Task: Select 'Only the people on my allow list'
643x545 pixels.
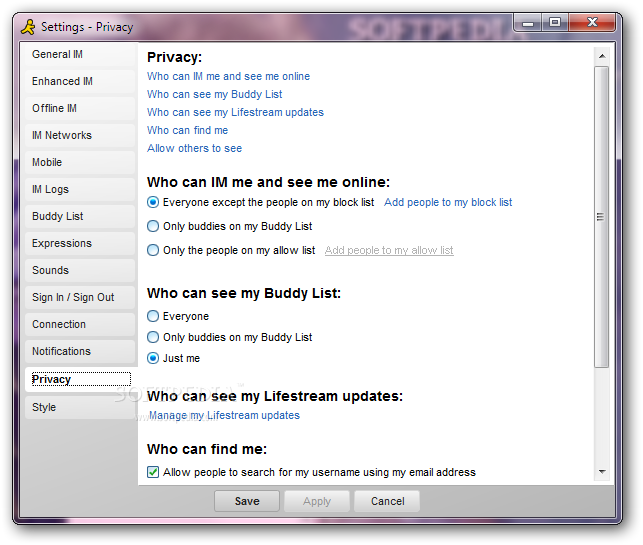Action: pos(153,250)
